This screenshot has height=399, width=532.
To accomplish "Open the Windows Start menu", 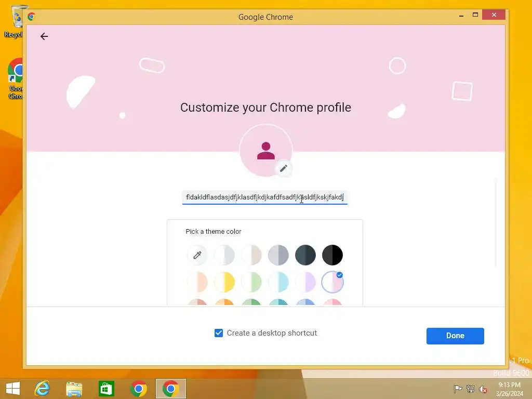I will coord(13,389).
